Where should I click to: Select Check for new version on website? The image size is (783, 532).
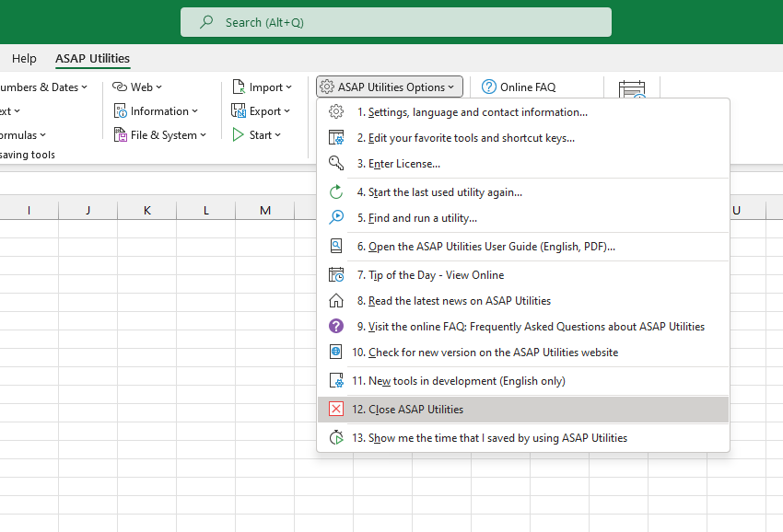[523, 353]
